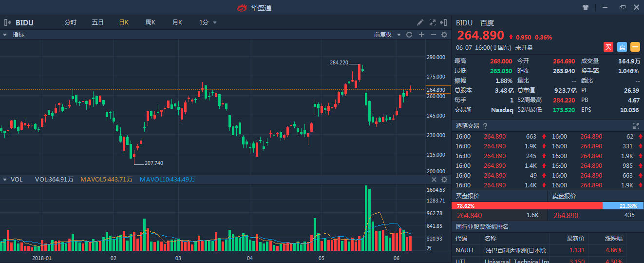Open the 前复权 adjustment dropdown

pos(387,35)
